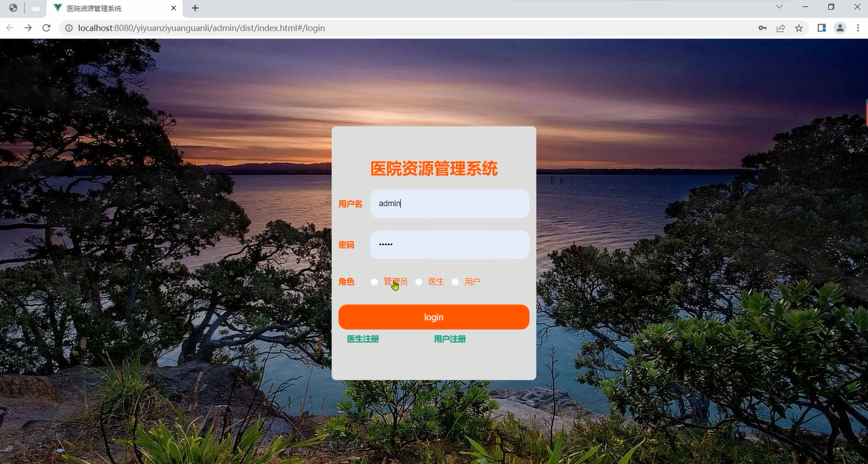Image resolution: width=868 pixels, height=464 pixels.
Task: Click the globe icon pinned tab
Action: [13, 9]
